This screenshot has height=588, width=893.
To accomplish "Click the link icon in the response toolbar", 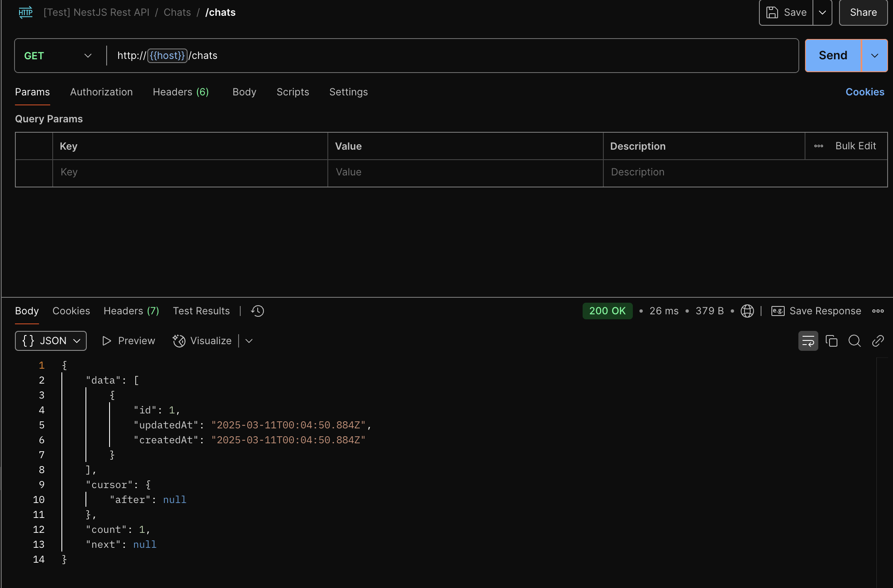I will (x=878, y=341).
